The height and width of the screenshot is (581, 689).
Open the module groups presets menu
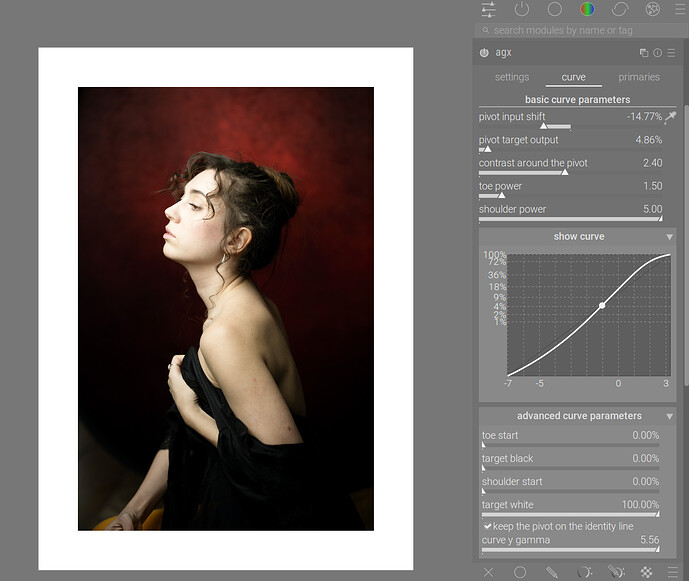(680, 9)
